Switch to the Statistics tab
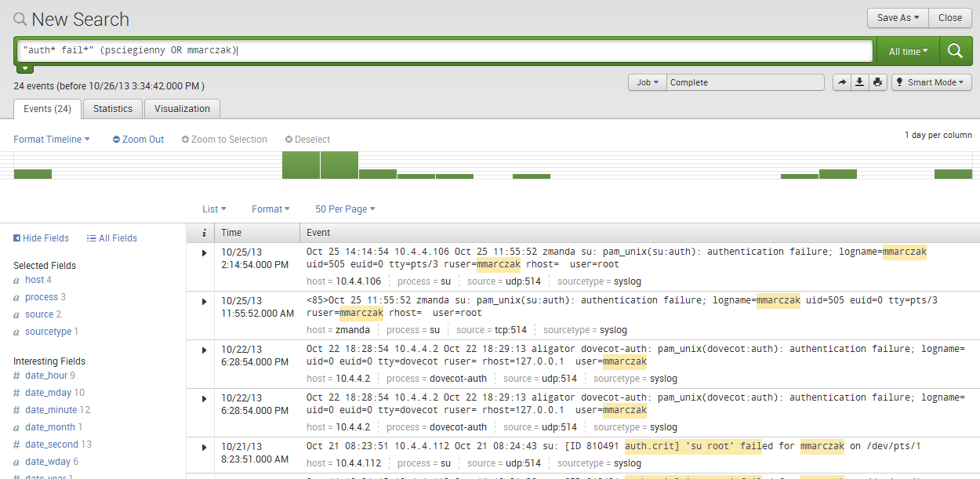The height and width of the screenshot is (479, 980). pyautogui.click(x=113, y=109)
